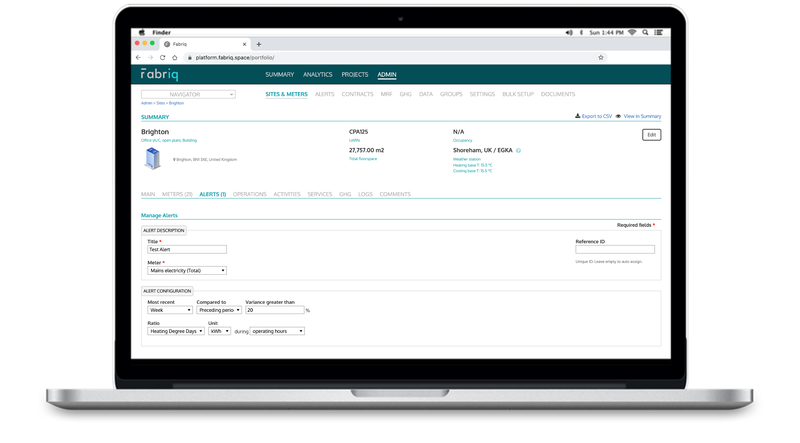Click Export to CSV link

(x=596, y=116)
